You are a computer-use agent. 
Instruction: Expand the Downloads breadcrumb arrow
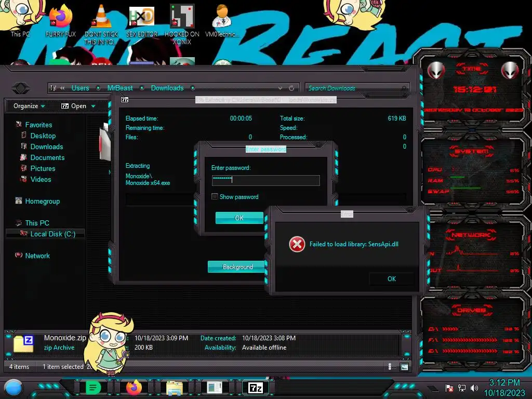(x=193, y=88)
